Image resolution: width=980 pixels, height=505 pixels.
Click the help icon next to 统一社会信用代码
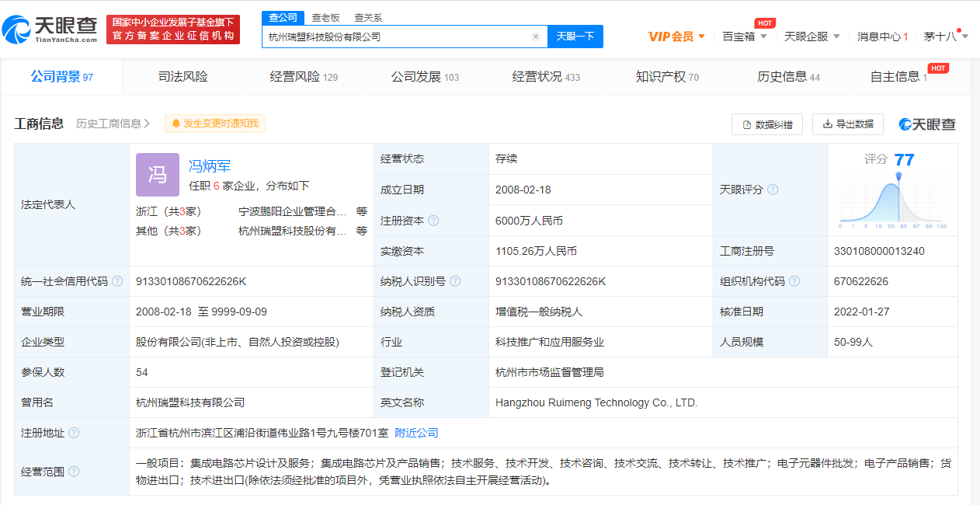pos(117,281)
